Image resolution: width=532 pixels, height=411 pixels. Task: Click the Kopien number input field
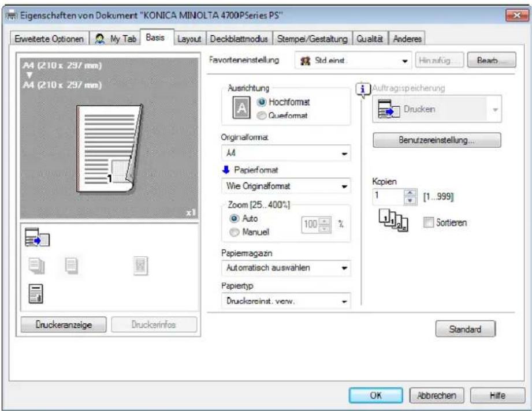[x=389, y=197]
